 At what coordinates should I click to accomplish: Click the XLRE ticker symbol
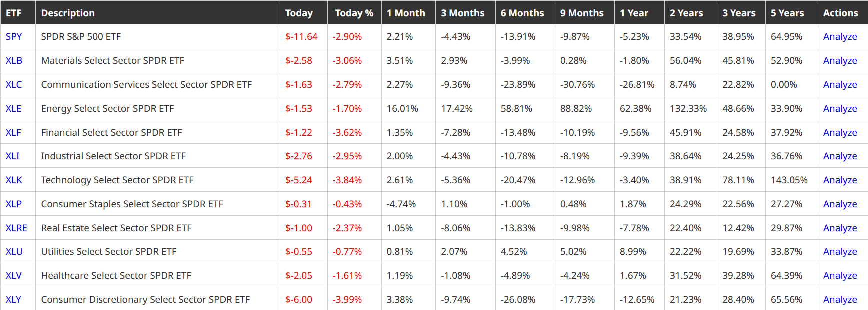click(x=16, y=228)
